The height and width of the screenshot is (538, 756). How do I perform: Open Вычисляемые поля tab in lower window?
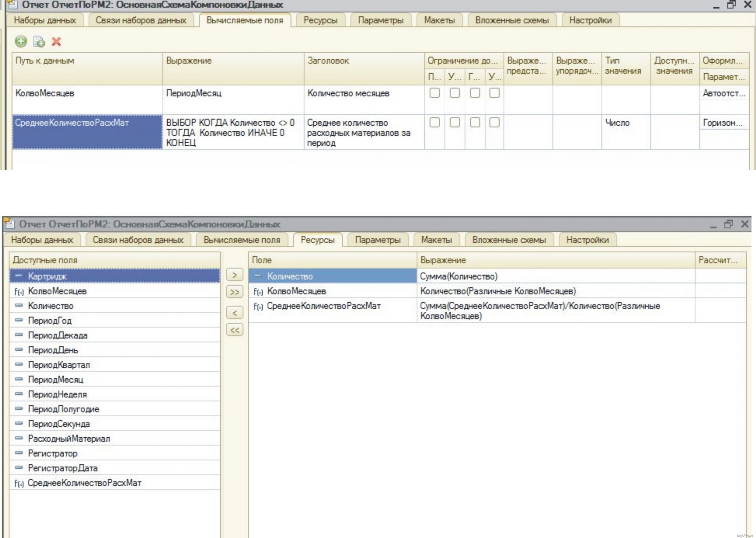pyautogui.click(x=242, y=240)
